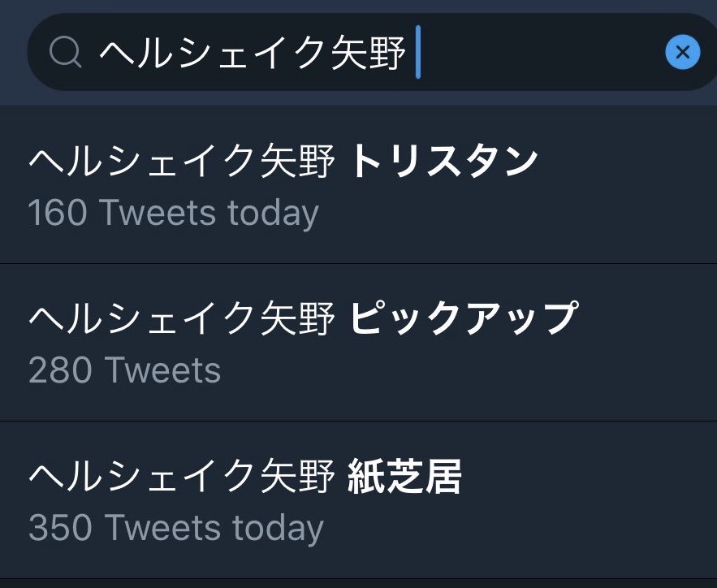Clear the search text with X button
Viewport: 717px width, 588px height.
point(682,53)
